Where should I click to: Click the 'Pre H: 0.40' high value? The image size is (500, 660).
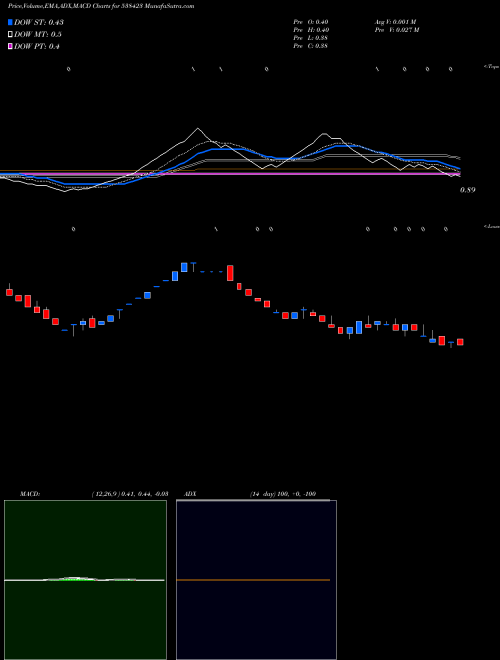click(x=311, y=30)
